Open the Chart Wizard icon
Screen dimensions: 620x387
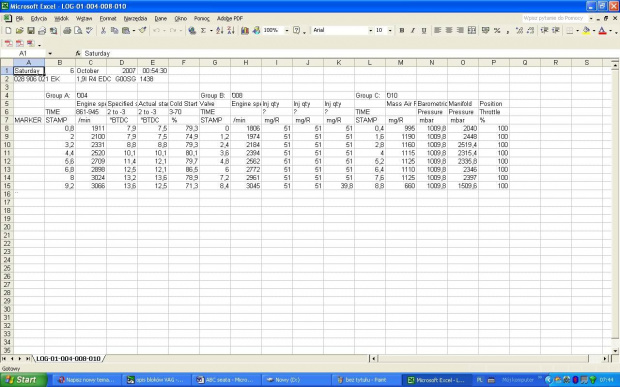245,30
